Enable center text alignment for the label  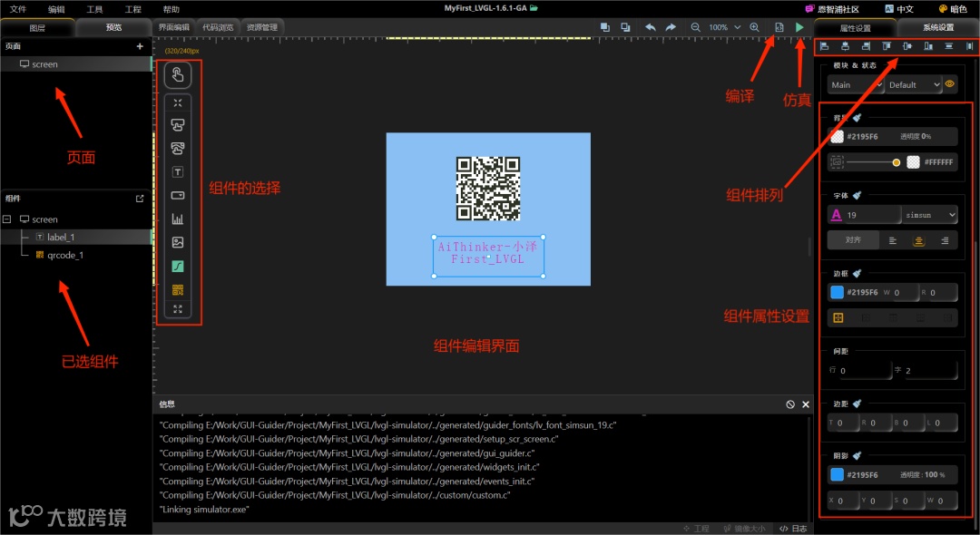pyautogui.click(x=919, y=240)
